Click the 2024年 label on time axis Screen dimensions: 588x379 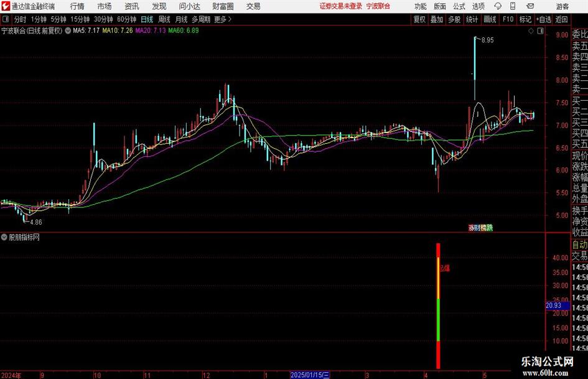(x=11, y=375)
